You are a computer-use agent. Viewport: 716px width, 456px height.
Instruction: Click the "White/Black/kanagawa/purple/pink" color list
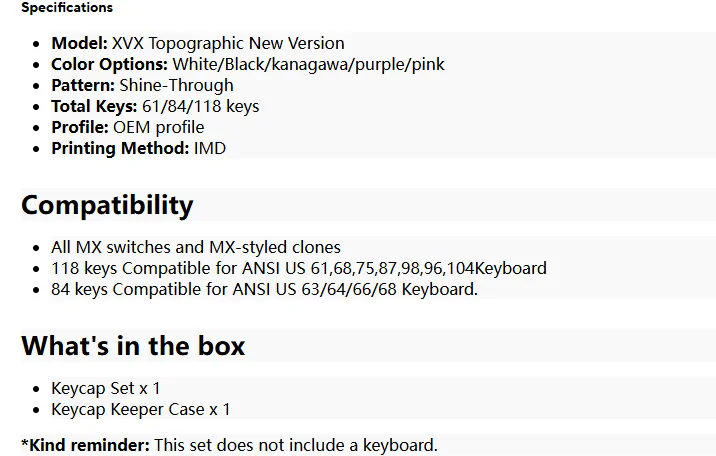click(x=309, y=64)
